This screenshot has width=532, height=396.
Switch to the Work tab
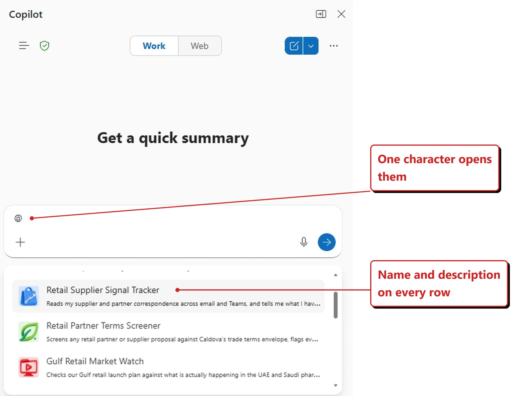(x=154, y=46)
